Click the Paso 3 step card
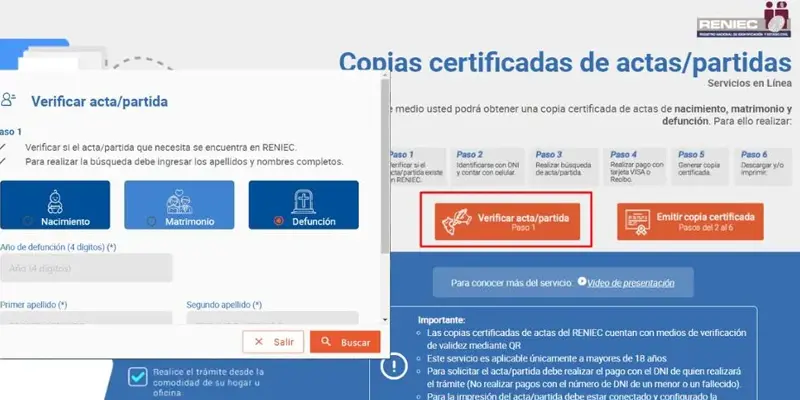 pyautogui.click(x=564, y=166)
